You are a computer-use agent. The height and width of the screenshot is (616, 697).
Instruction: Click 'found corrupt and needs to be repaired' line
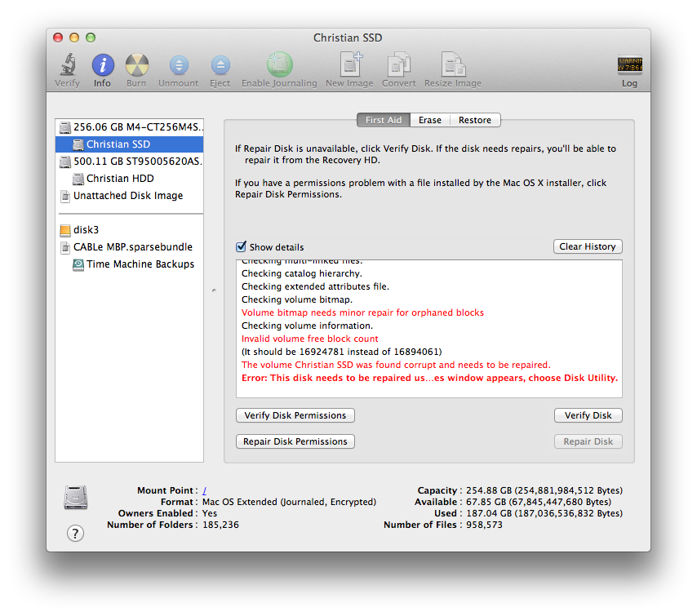(396, 365)
